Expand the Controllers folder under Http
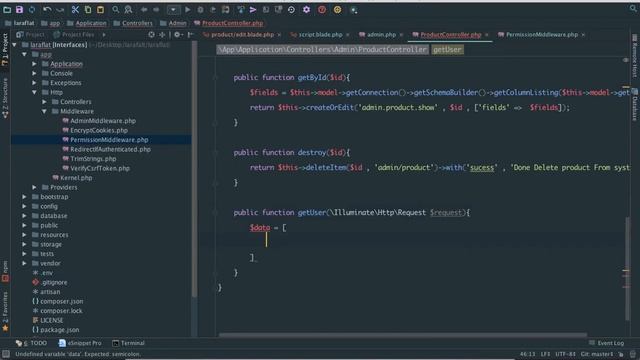Screen dimensions: 640x360 pyautogui.click(x=44, y=102)
